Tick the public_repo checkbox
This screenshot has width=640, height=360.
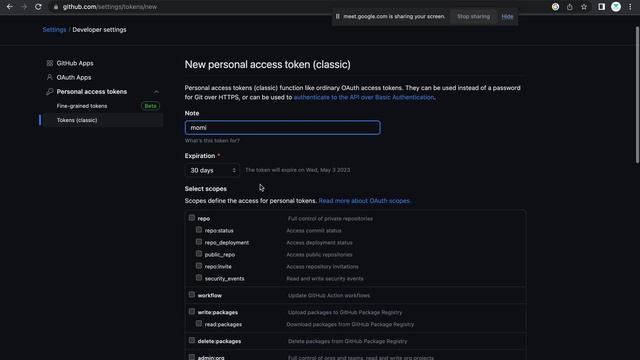(199, 254)
